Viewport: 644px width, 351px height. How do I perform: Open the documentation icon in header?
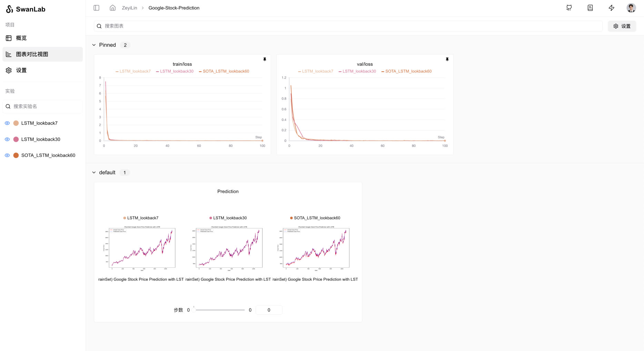click(590, 8)
